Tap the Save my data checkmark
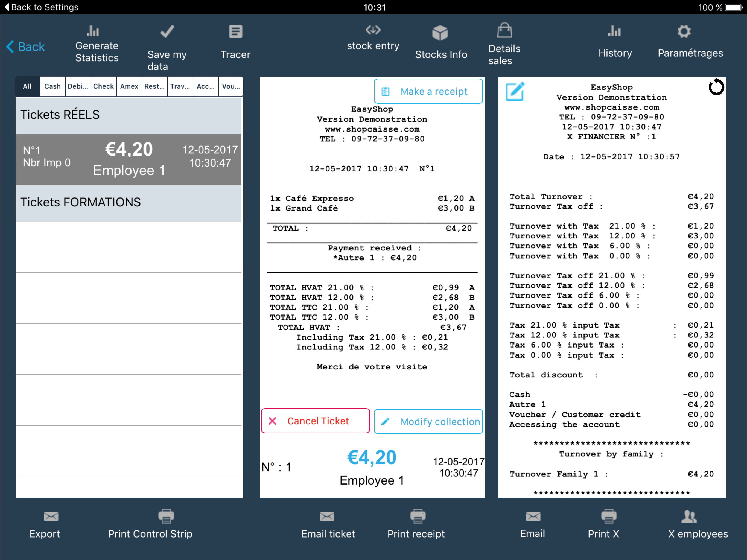This screenshot has width=747, height=560. 167,32
